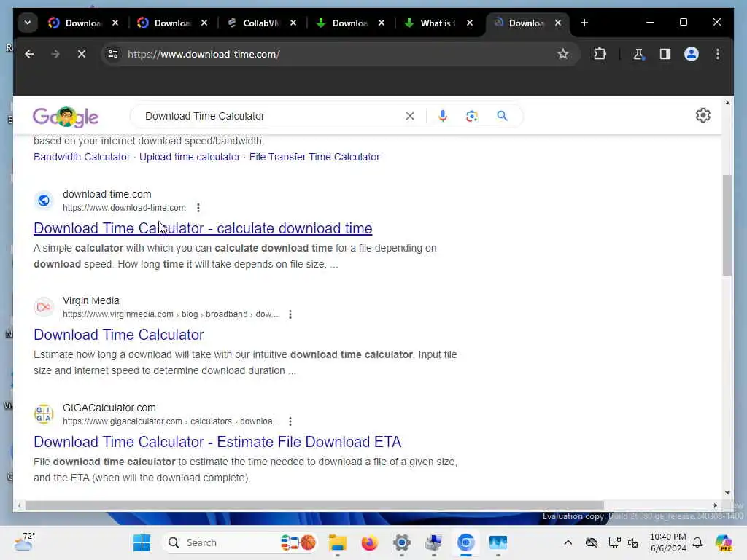Close the 'What is' tab
This screenshot has height=560, width=747.
(x=470, y=23)
